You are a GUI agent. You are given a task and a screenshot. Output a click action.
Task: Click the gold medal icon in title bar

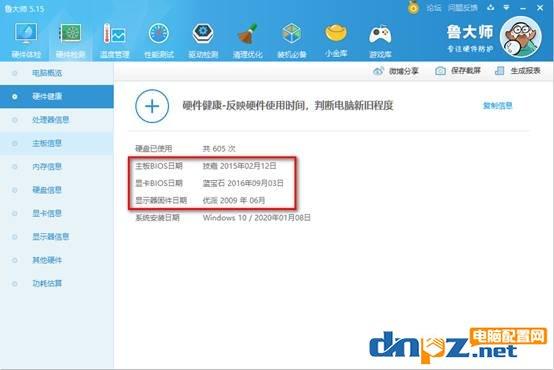click(x=413, y=7)
